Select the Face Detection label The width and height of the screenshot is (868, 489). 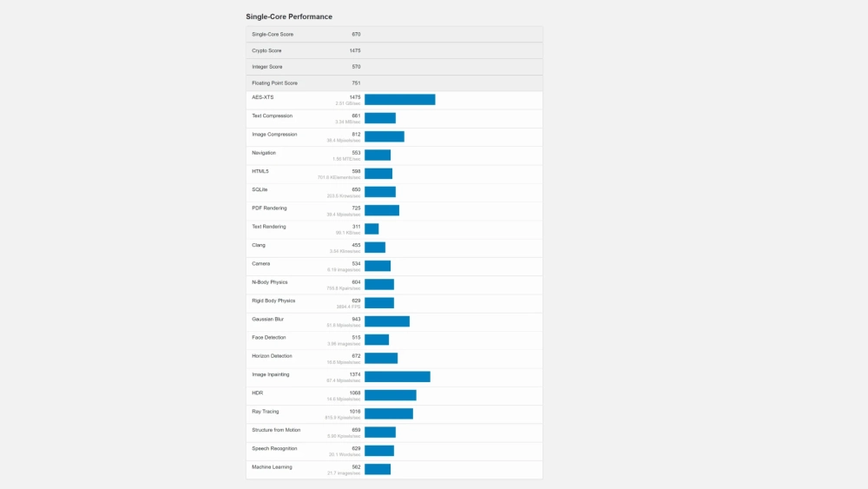[x=267, y=337]
